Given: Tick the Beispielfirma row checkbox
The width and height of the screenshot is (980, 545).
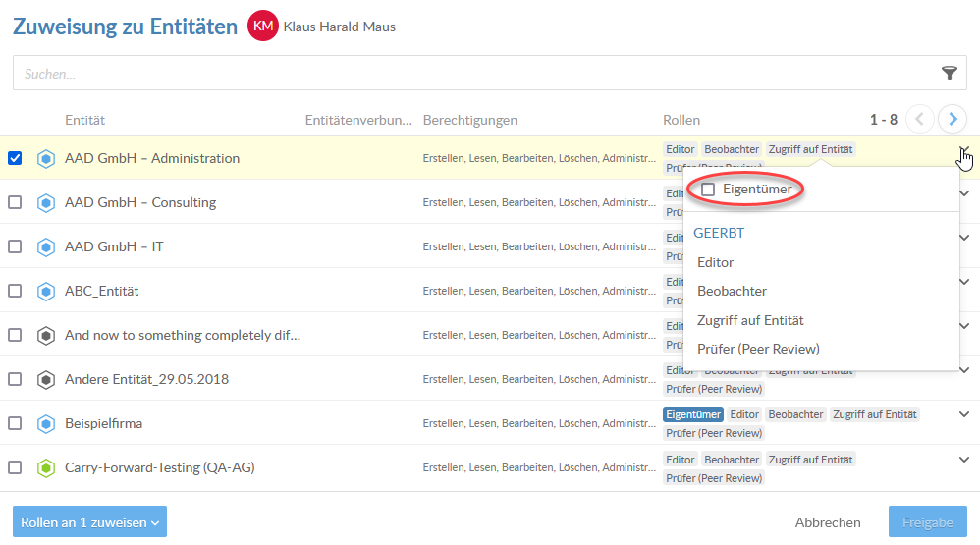Looking at the screenshot, I should pyautogui.click(x=15, y=423).
